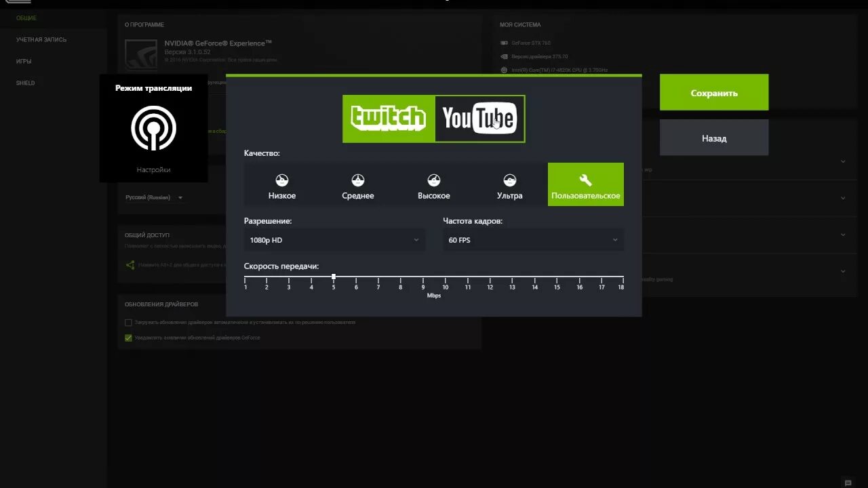
Task: Enable automatic driver update download checkbox
Action: tap(128, 323)
